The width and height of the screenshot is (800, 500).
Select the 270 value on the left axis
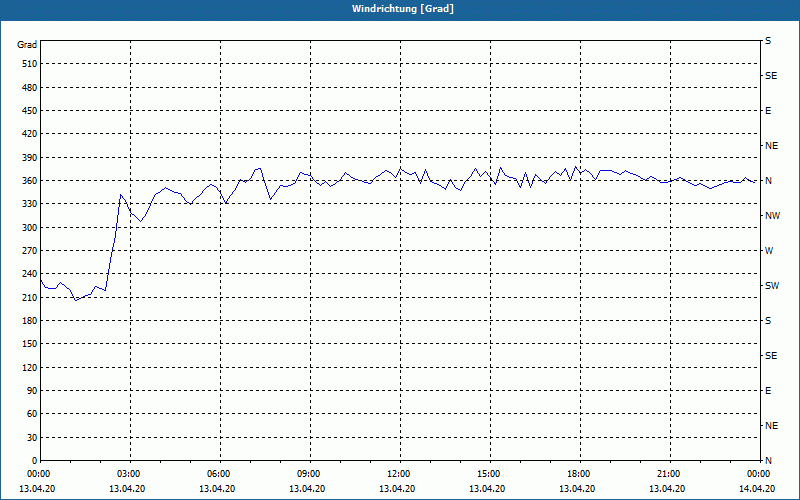(x=29, y=251)
